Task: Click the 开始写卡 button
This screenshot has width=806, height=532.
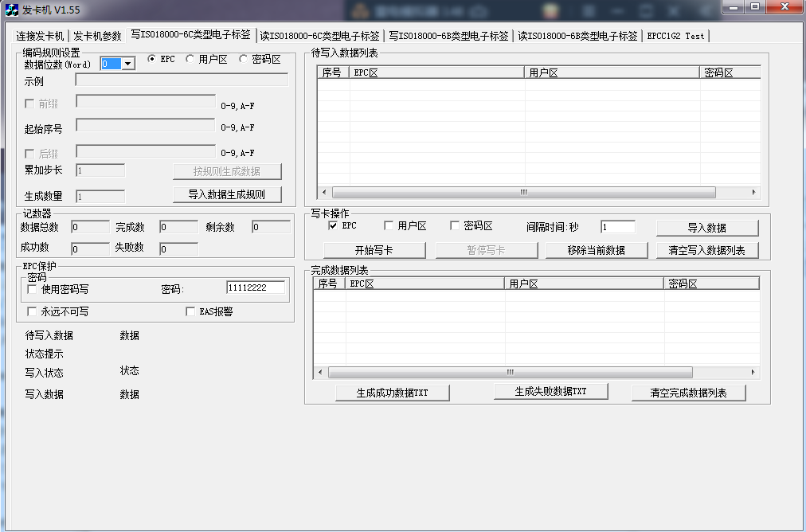Action: pyautogui.click(x=374, y=250)
